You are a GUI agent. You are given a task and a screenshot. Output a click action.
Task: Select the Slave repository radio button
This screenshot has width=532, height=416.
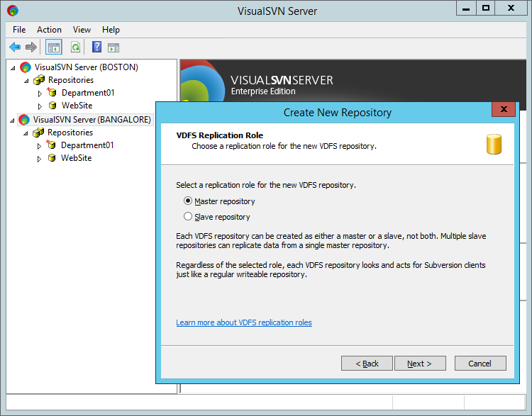(x=188, y=216)
